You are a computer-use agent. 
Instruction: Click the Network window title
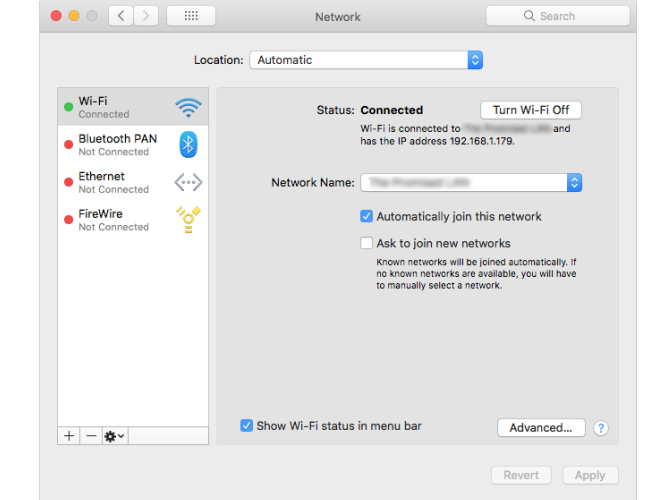(x=338, y=17)
